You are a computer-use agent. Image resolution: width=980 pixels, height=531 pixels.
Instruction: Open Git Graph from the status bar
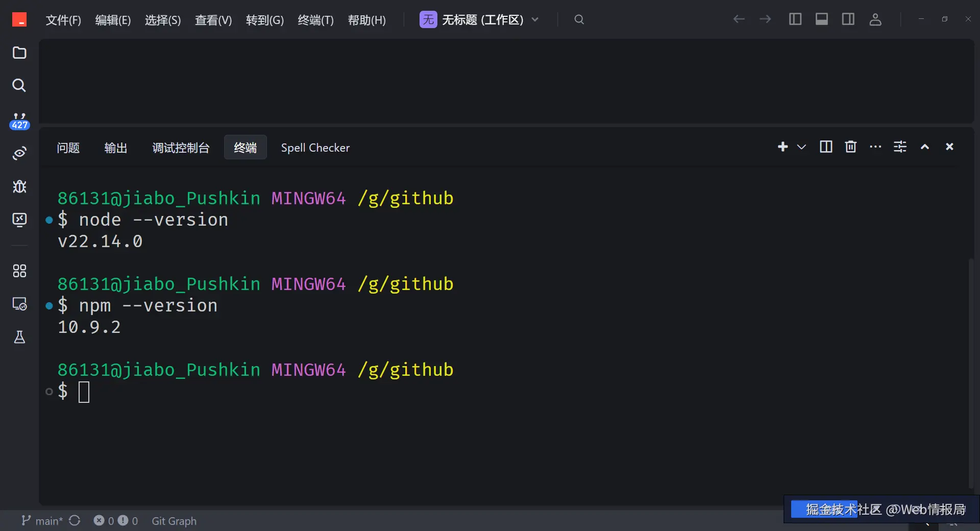point(174,521)
